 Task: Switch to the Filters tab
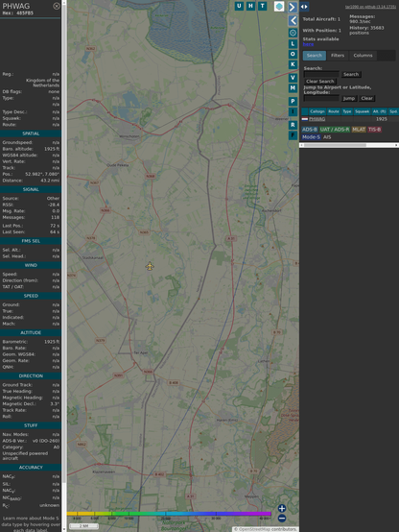tap(338, 56)
